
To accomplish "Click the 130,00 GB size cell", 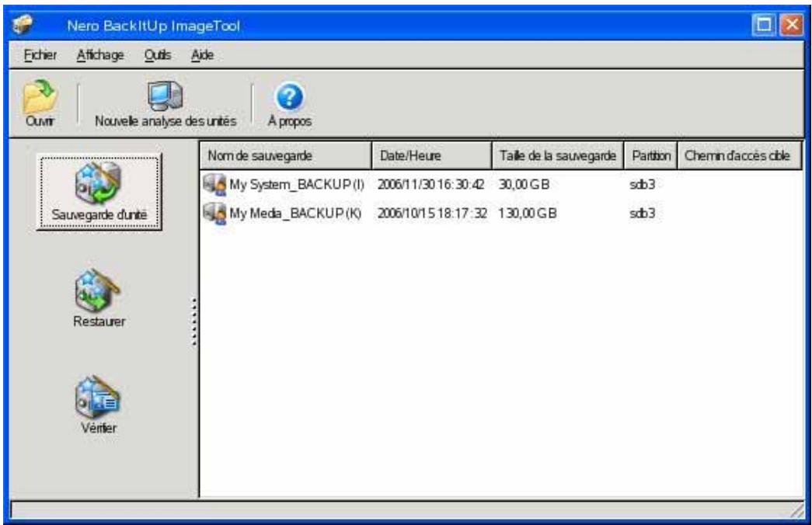I will (527, 214).
